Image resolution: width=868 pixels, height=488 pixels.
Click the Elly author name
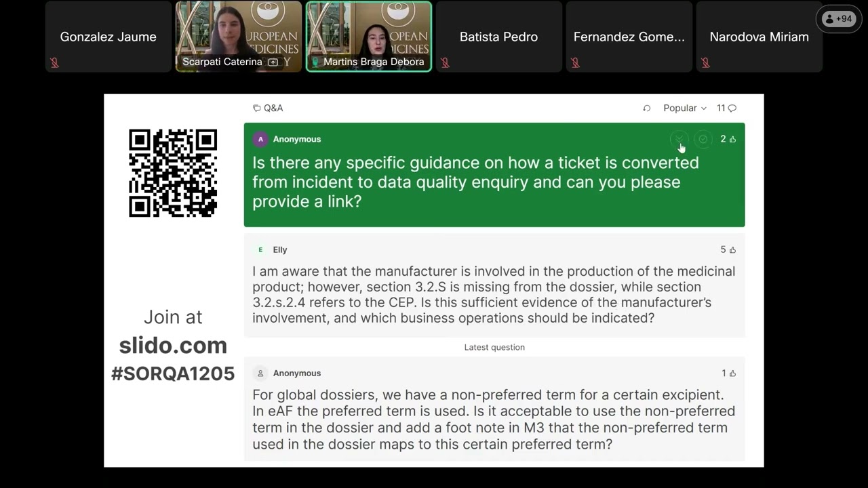(x=280, y=250)
